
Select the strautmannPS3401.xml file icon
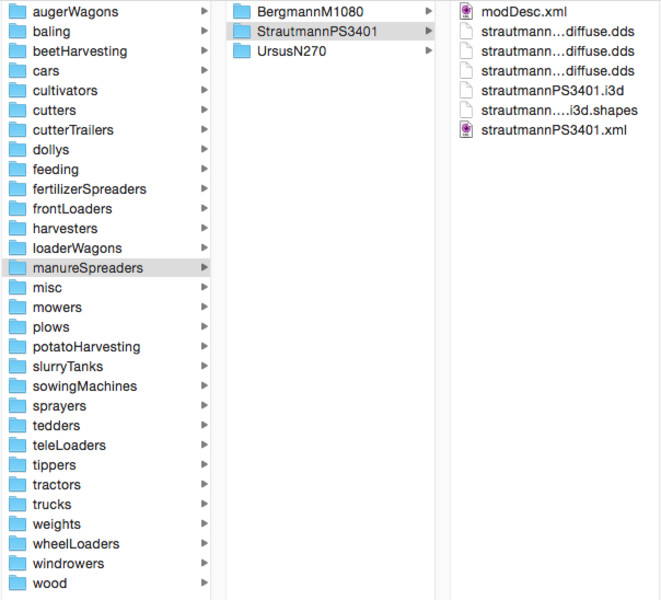coord(466,130)
